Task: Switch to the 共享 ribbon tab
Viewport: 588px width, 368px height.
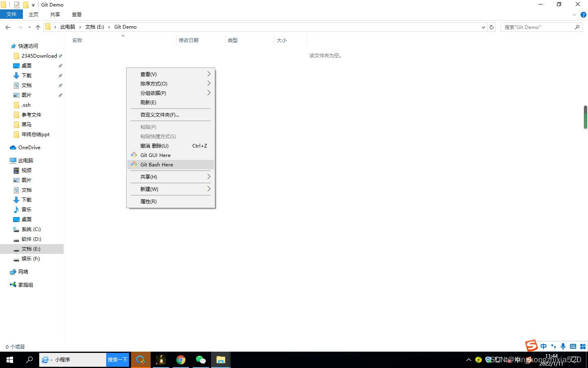Action: pos(55,14)
